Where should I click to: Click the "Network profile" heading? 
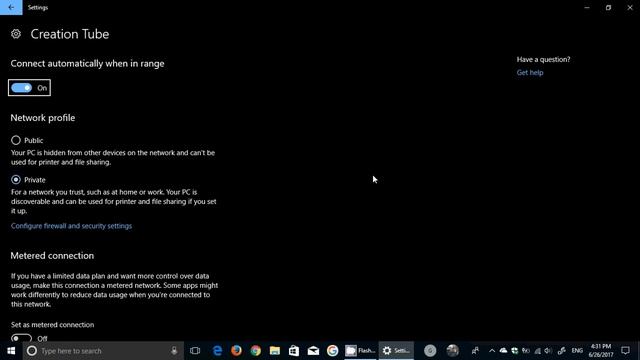[x=43, y=118]
